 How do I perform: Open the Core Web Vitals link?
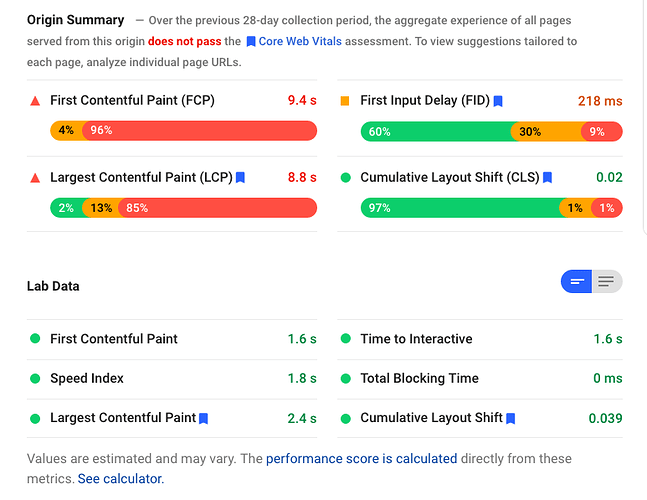[300, 41]
